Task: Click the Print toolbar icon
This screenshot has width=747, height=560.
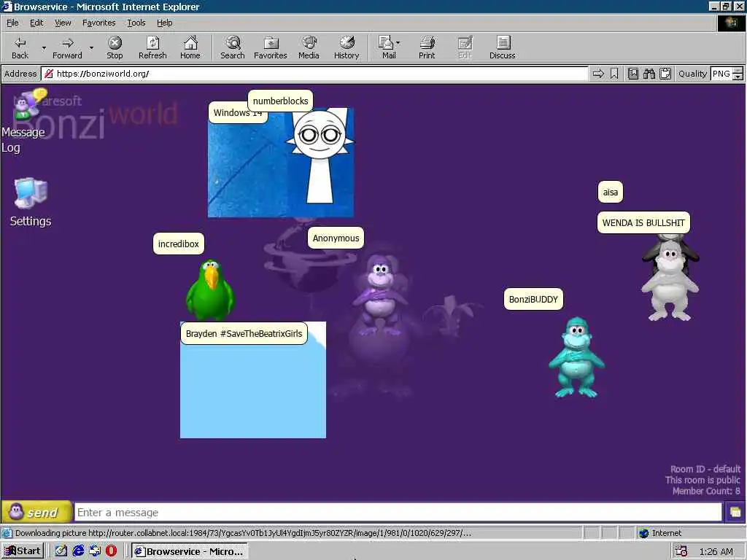Action: pyautogui.click(x=427, y=47)
